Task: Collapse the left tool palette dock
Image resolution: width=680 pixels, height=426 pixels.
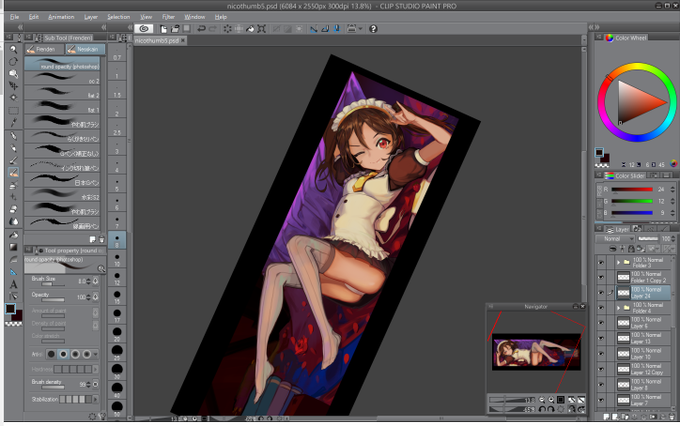Action: pos(19,27)
